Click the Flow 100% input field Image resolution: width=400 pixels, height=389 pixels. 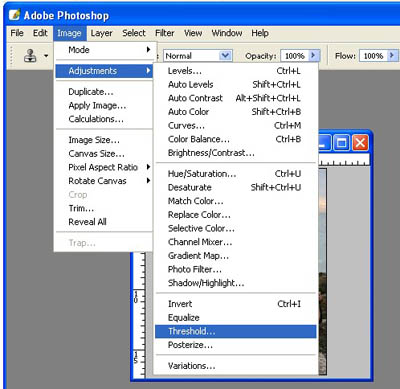[373, 56]
